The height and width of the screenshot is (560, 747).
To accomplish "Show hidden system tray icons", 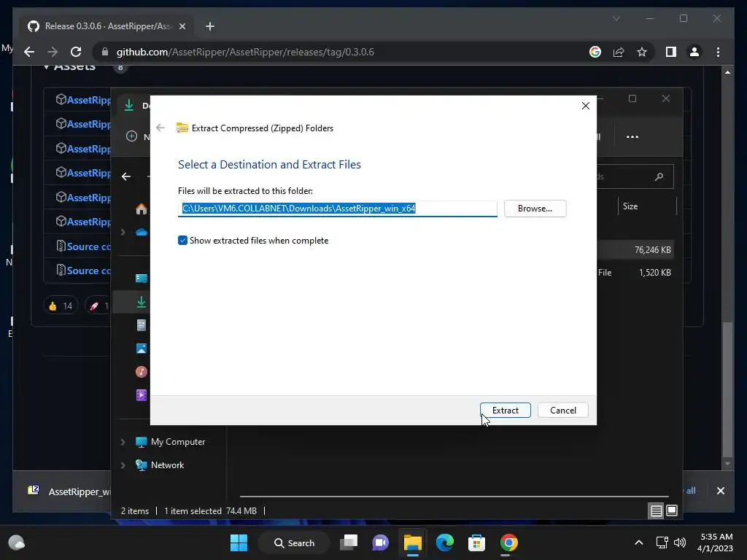I will pyautogui.click(x=639, y=542).
